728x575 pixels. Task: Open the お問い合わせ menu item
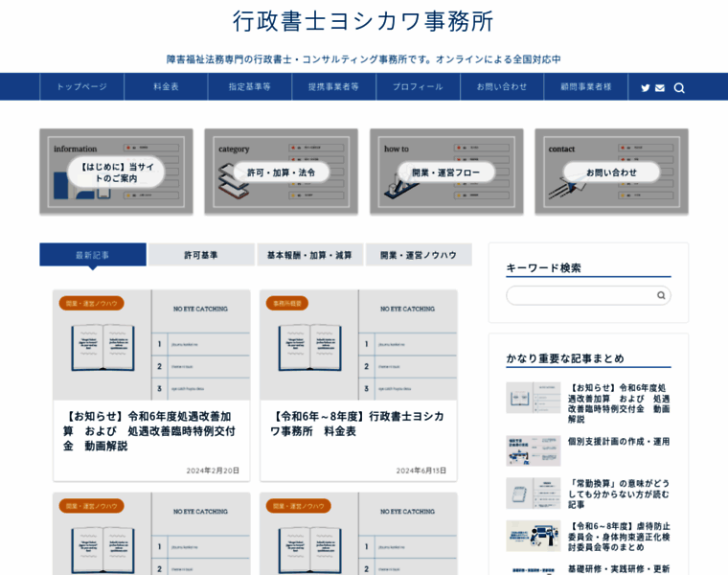point(502,86)
